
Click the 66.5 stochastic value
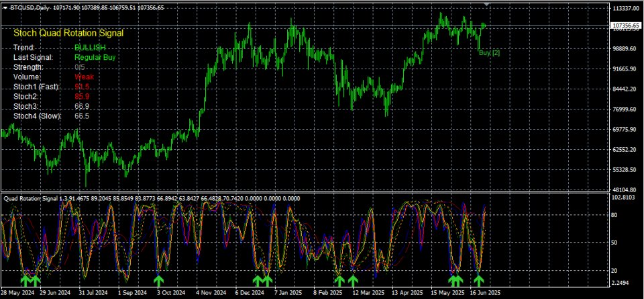82,116
